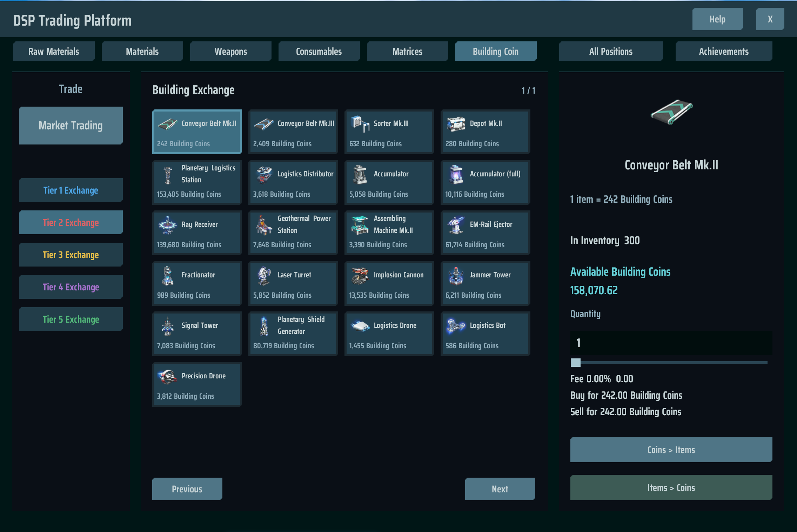Select the Depot Mk.II icon

click(456, 124)
